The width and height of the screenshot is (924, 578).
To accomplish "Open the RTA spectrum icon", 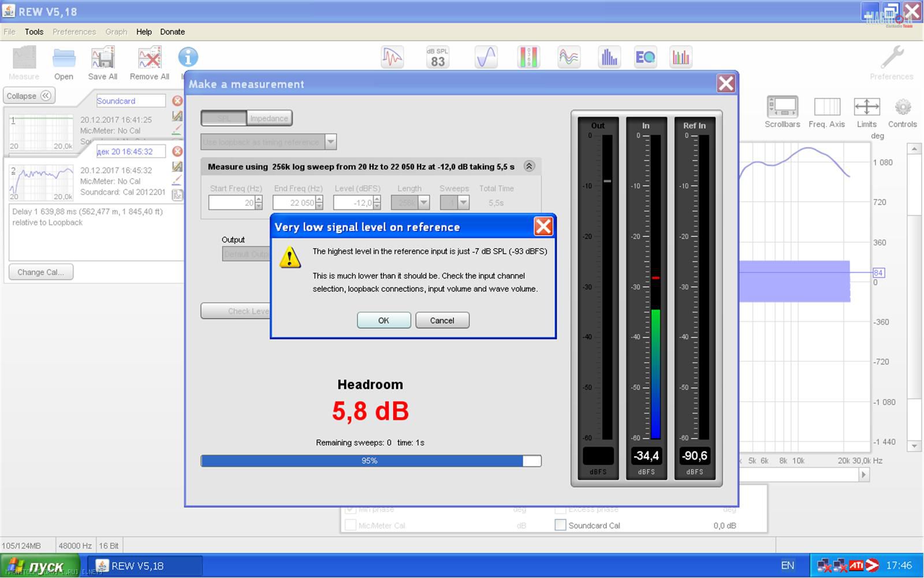I will 609,57.
